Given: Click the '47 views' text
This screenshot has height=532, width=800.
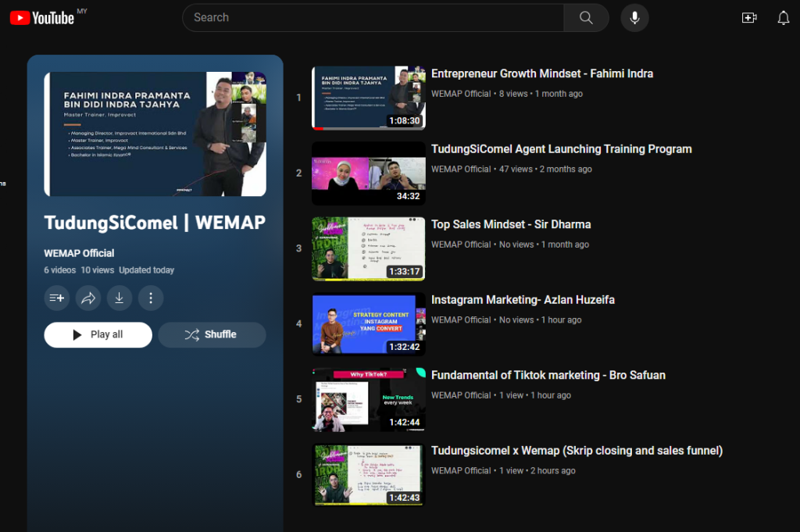Looking at the screenshot, I should coord(516,170).
